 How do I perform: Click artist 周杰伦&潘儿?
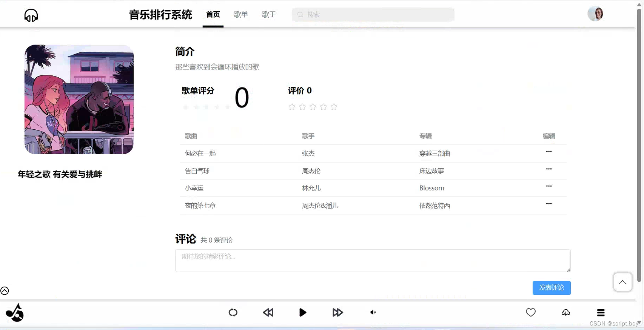(x=320, y=206)
